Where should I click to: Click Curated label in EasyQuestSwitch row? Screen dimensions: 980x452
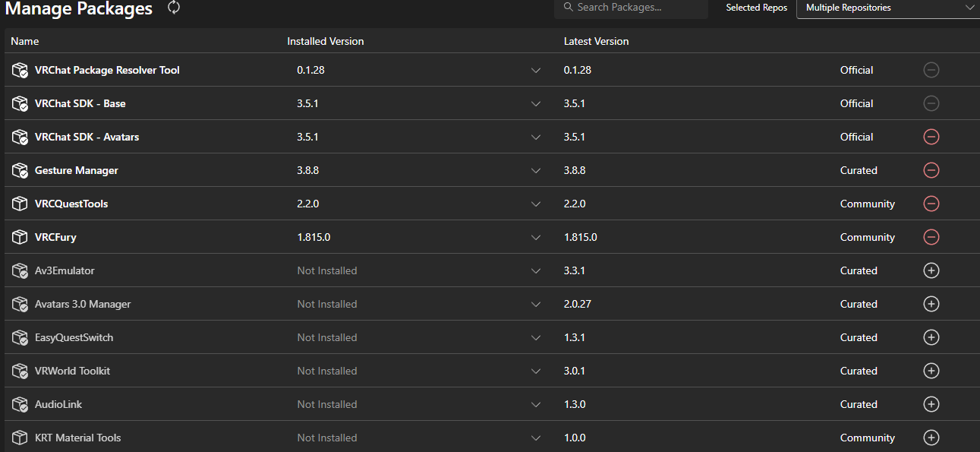[x=859, y=337]
